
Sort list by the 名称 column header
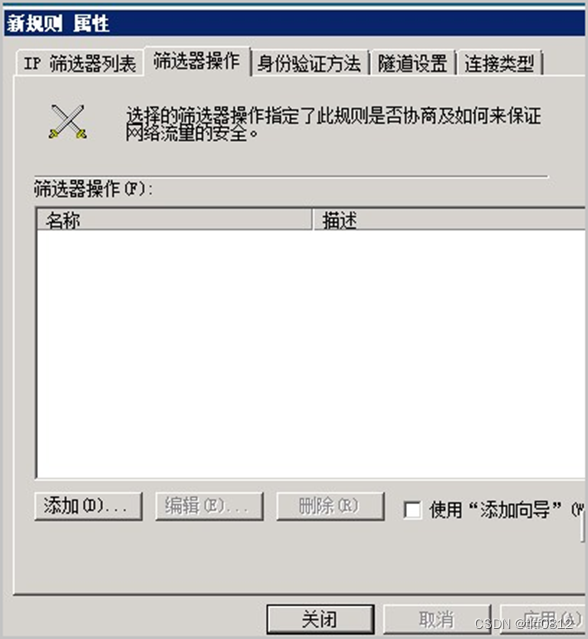[174, 220]
